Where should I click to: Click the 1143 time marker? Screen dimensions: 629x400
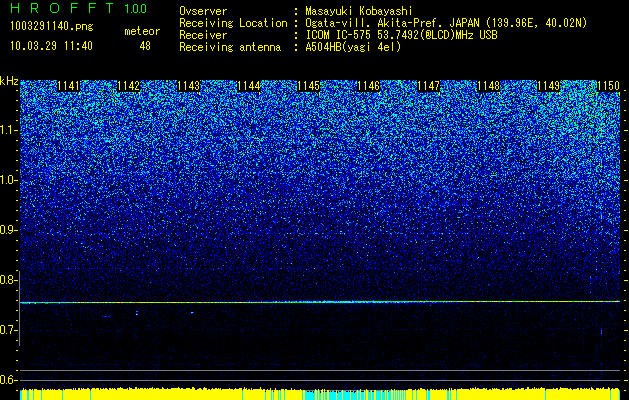(x=189, y=86)
